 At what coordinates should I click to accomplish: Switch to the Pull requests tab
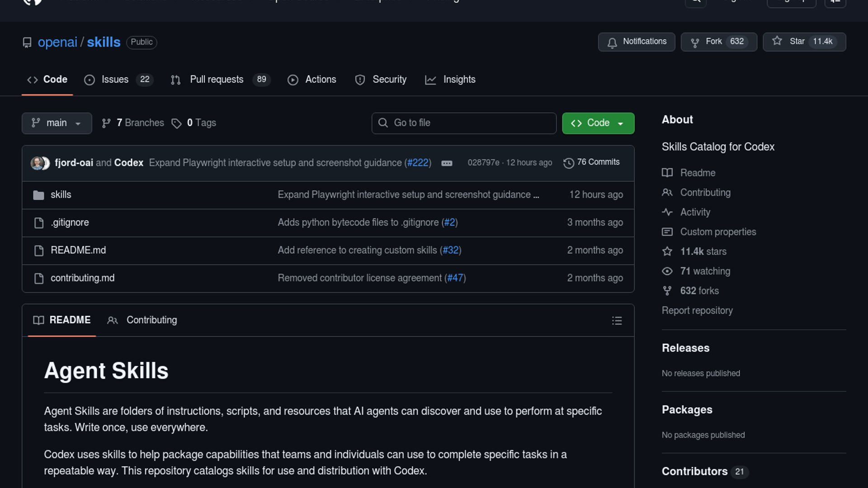tap(217, 80)
